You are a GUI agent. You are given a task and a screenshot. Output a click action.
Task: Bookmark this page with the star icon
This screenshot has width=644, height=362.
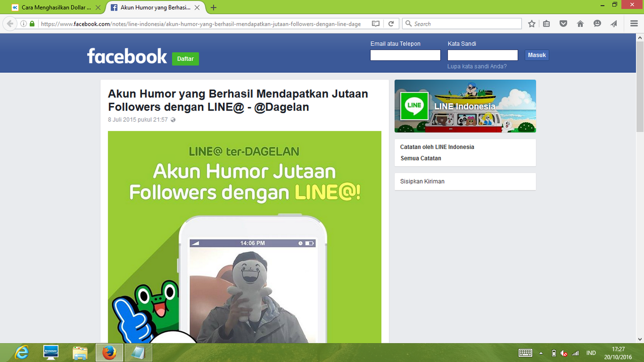532,24
